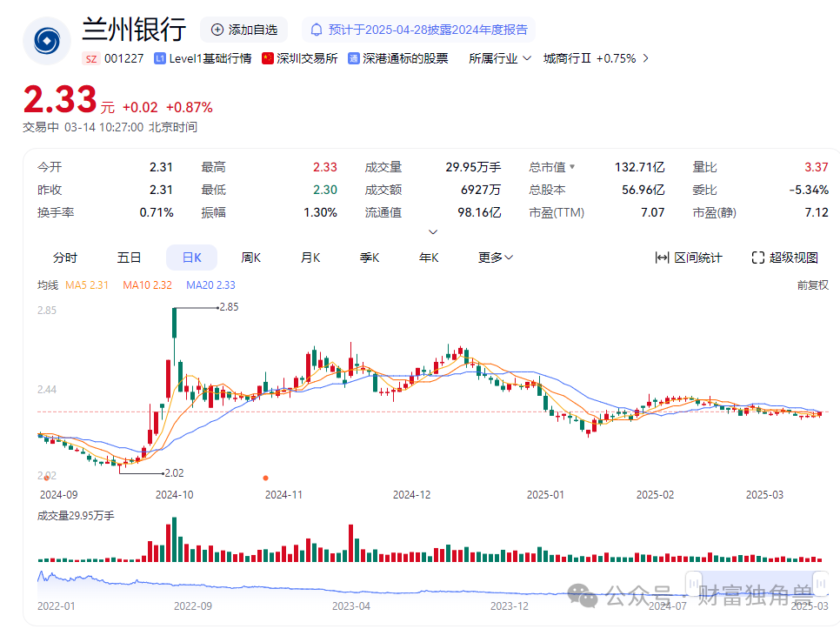Toggle MA10 2.32 moving average
Image resolution: width=840 pixels, height=629 pixels.
(147, 285)
